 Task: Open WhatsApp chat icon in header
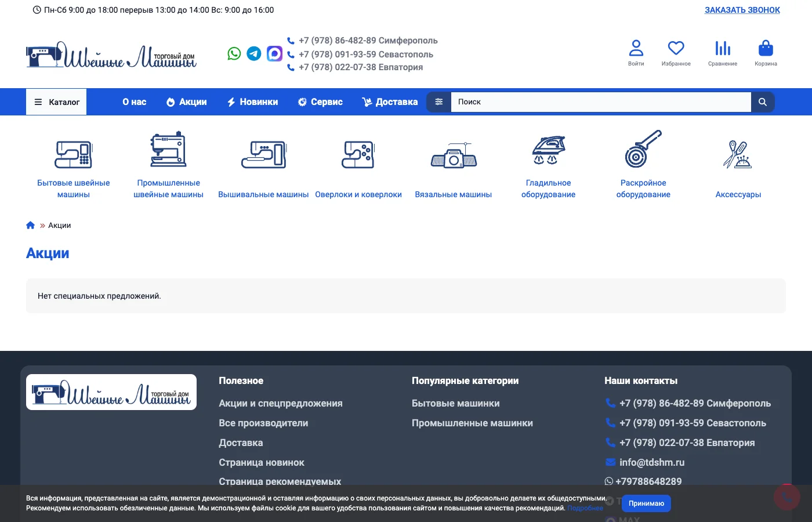tap(234, 54)
